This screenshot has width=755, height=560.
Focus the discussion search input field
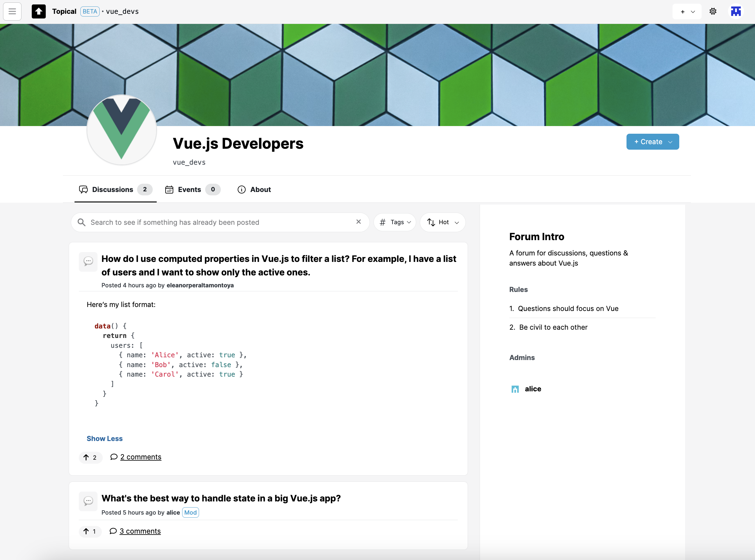220,222
